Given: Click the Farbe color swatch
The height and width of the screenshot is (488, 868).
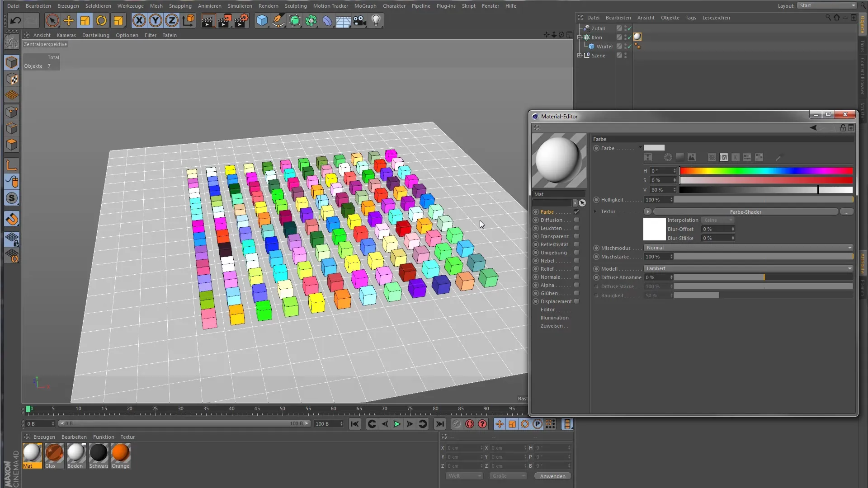Looking at the screenshot, I should pos(654,148).
